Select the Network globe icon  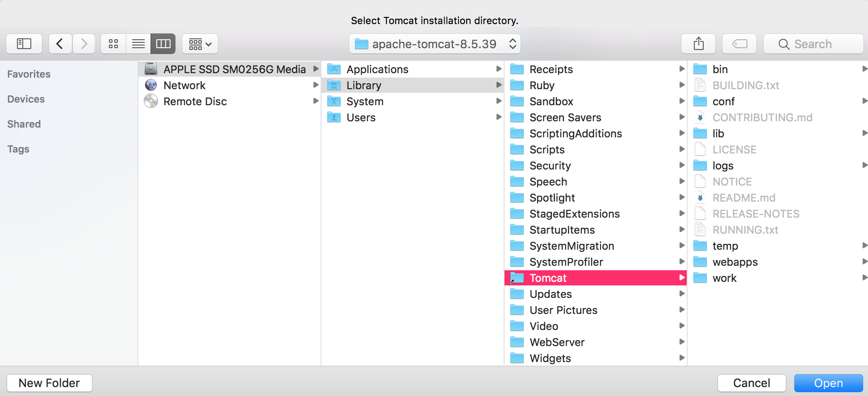click(151, 85)
